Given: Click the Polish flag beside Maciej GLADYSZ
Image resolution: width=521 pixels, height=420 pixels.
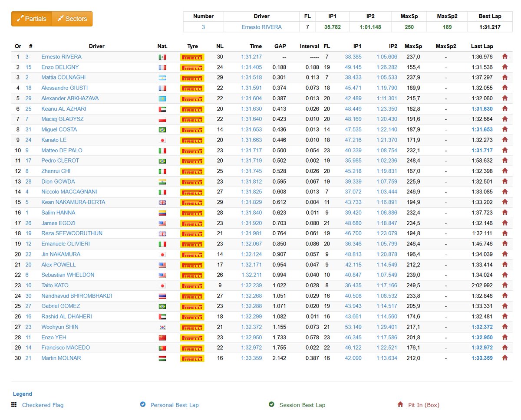Looking at the screenshot, I should tap(162, 119).
